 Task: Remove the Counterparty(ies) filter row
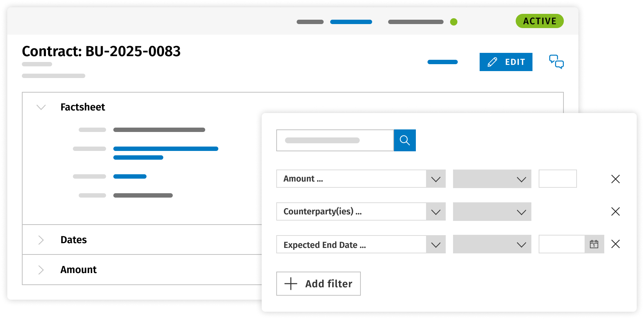[615, 211]
